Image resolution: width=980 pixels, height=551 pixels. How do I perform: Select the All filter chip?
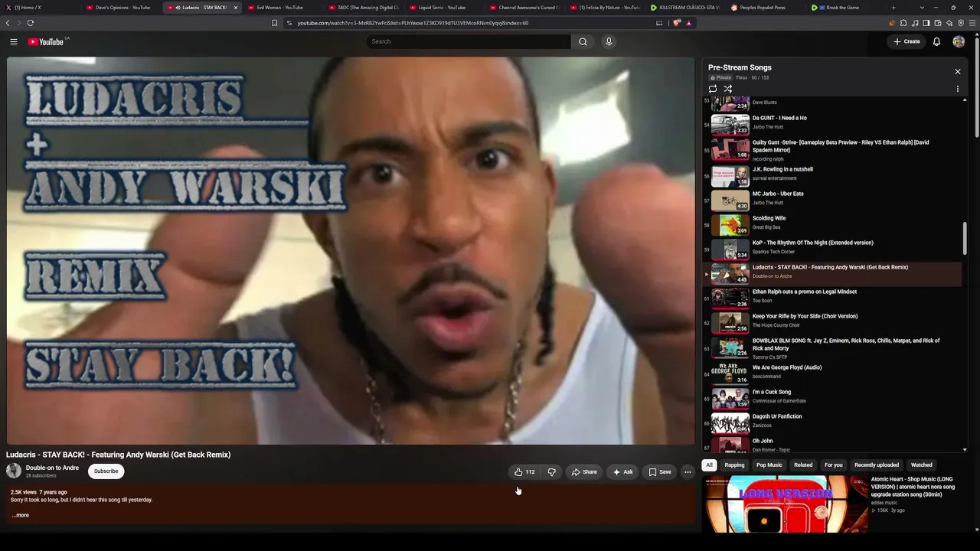pyautogui.click(x=709, y=465)
